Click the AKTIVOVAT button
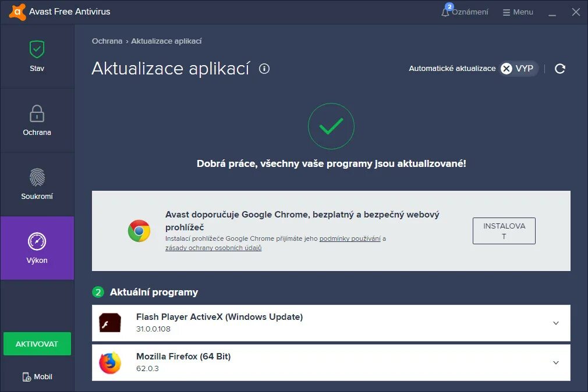 37,344
